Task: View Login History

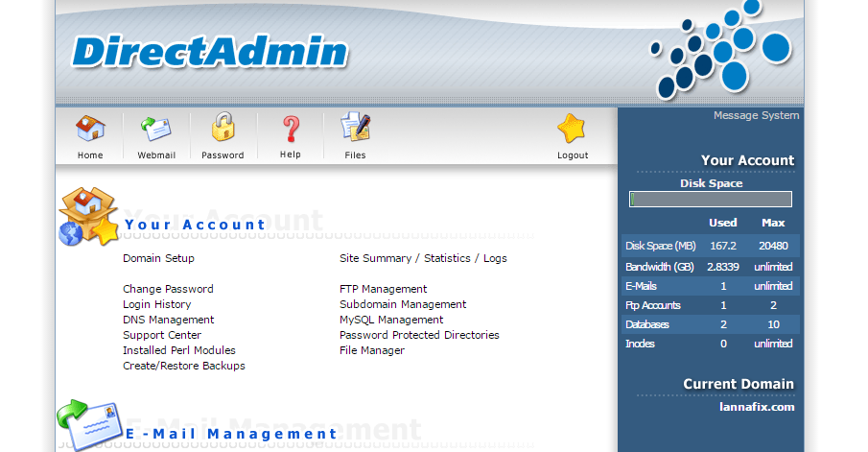Action: coord(156,304)
